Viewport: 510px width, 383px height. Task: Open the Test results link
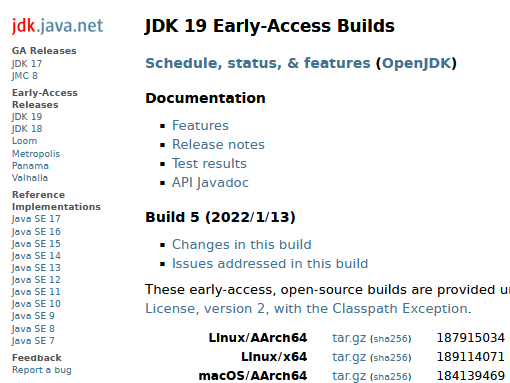(209, 164)
